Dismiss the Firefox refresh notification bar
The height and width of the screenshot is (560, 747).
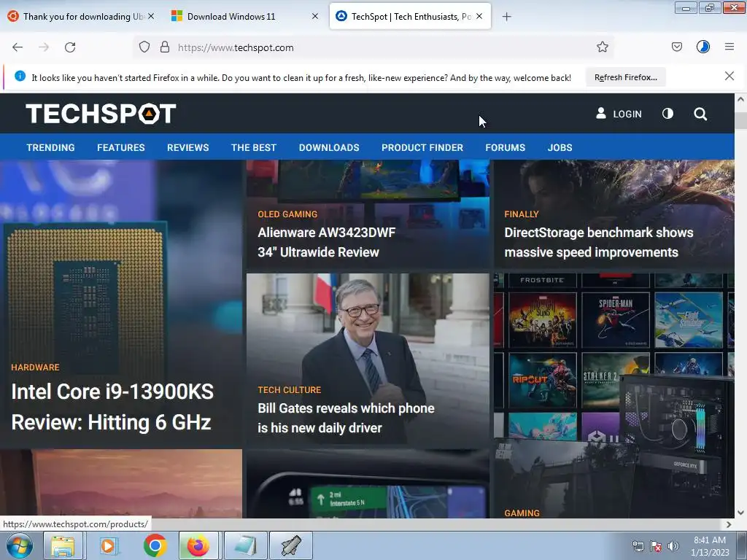click(x=729, y=76)
